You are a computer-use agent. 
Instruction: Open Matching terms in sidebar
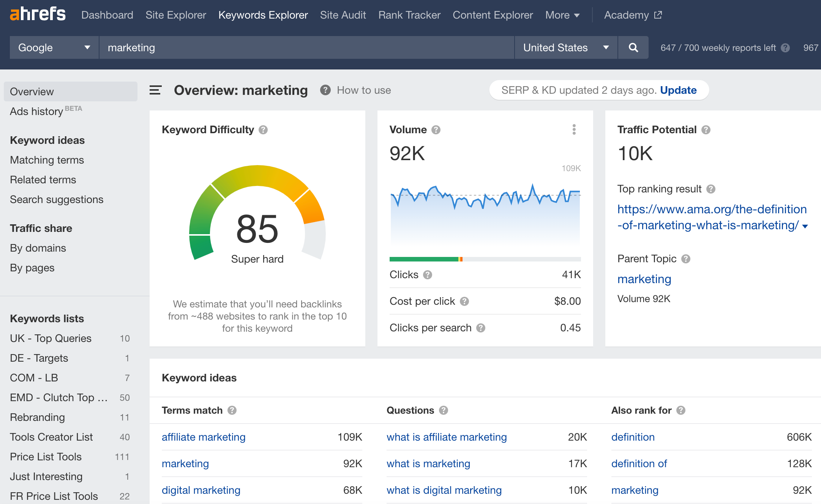coord(47,160)
